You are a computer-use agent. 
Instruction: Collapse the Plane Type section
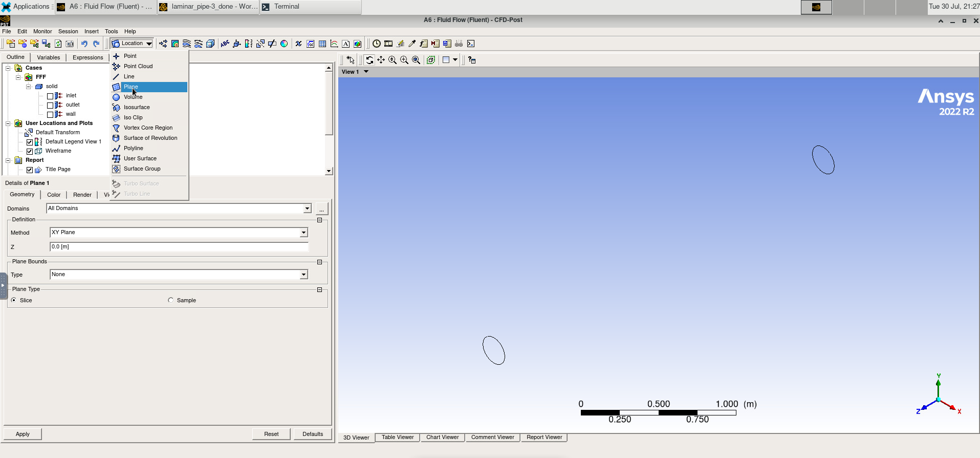[319, 289]
